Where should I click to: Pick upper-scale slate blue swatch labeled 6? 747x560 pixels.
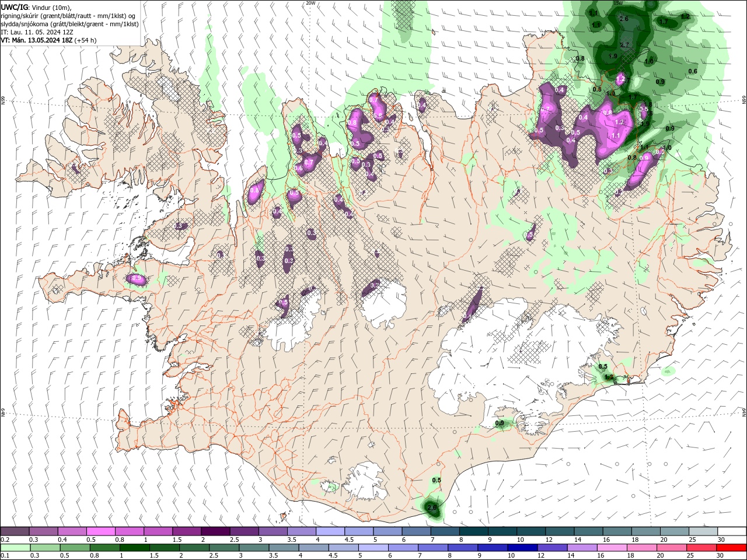pyautogui.click(x=417, y=531)
